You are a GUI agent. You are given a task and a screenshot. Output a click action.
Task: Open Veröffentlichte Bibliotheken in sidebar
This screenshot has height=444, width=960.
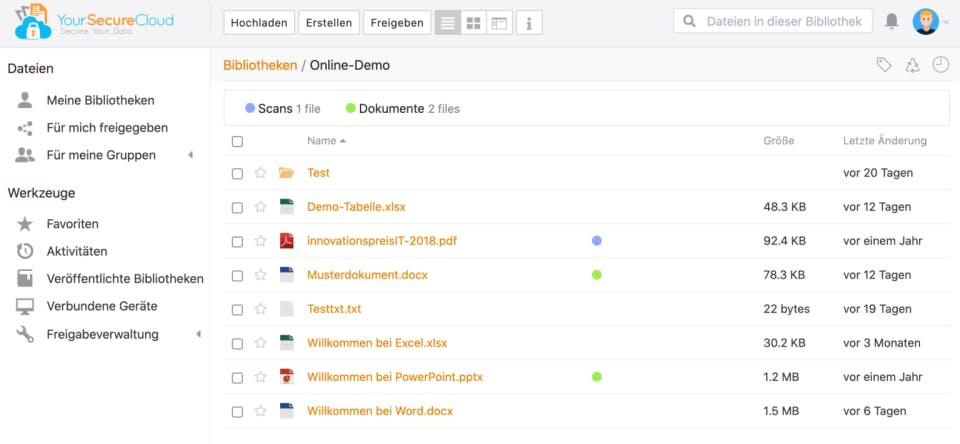click(x=125, y=279)
